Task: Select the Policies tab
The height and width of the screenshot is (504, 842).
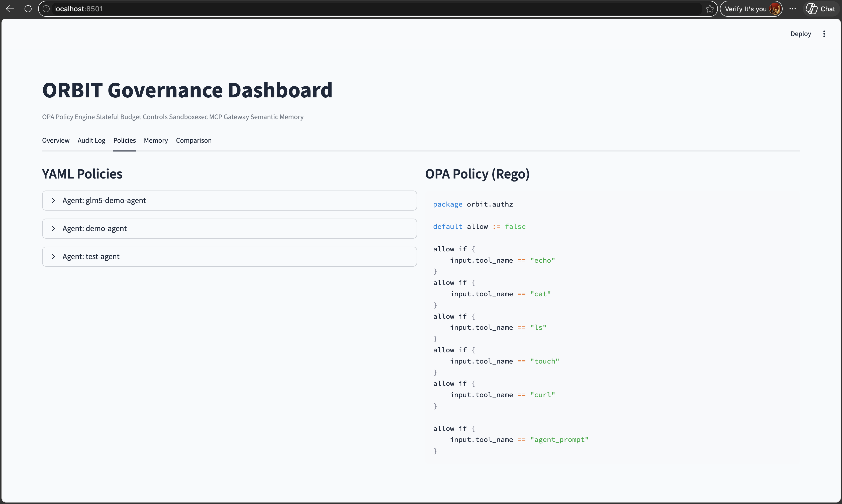Action: click(x=124, y=140)
